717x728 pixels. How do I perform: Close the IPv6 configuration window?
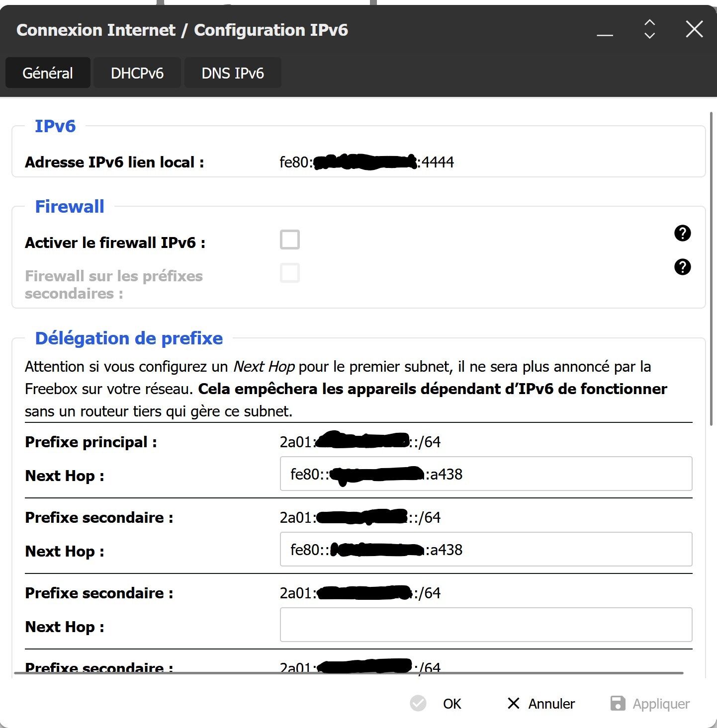694,29
